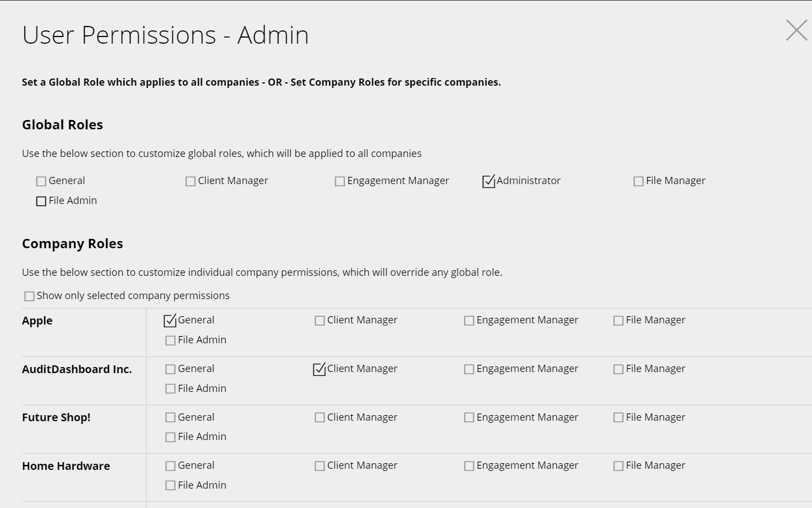Enable Engagement Manager for AuditDashboard Inc.

click(x=469, y=369)
